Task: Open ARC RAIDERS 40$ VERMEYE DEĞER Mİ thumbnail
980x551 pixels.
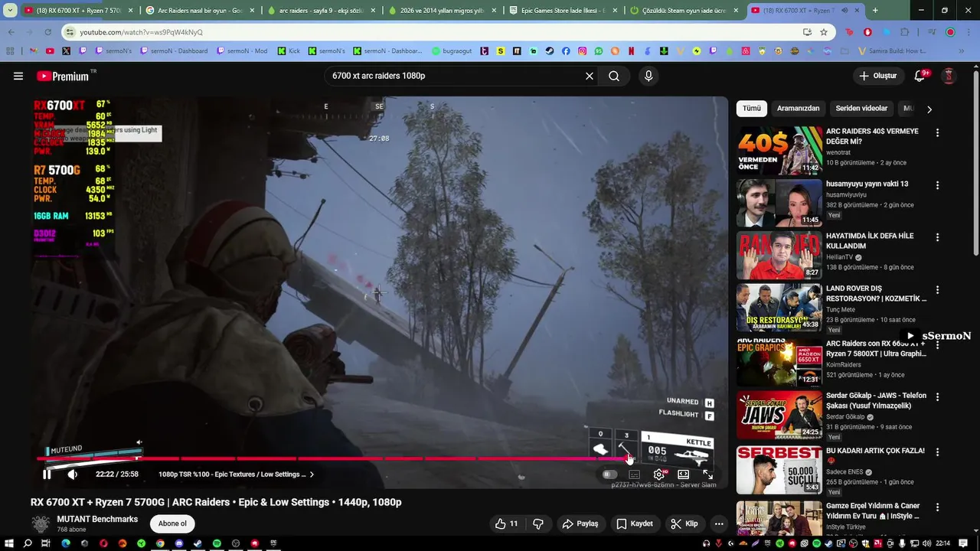Action: point(779,151)
